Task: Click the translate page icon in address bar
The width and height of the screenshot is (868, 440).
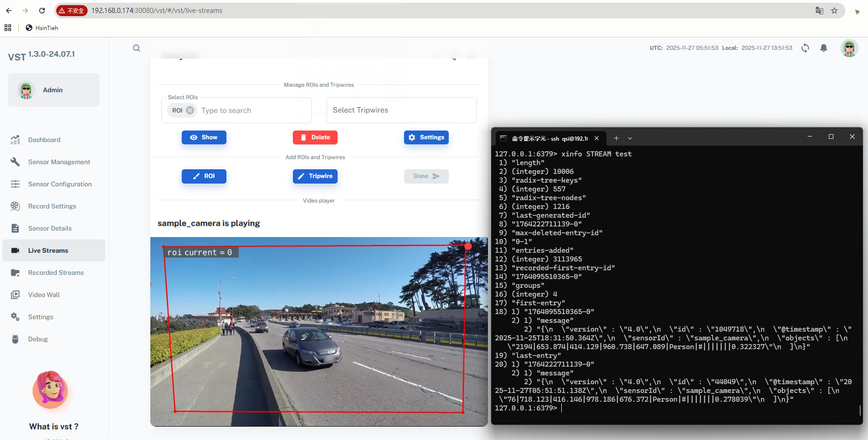Action: [820, 11]
